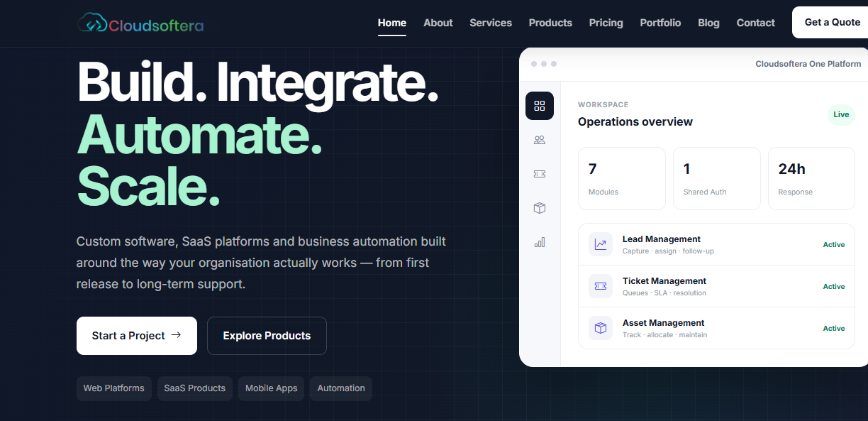Image resolution: width=868 pixels, height=421 pixels.
Task: Open the Services menu item
Action: (x=491, y=23)
